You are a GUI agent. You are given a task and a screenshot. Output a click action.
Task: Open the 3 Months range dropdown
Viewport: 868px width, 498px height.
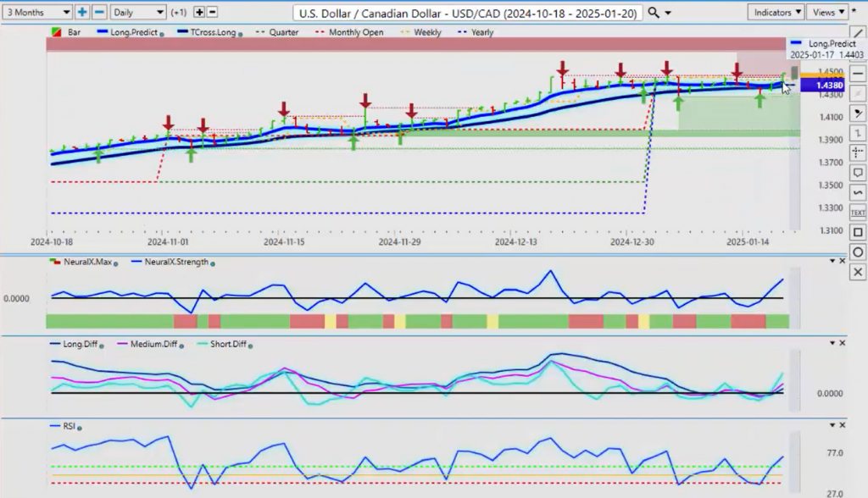(37, 12)
